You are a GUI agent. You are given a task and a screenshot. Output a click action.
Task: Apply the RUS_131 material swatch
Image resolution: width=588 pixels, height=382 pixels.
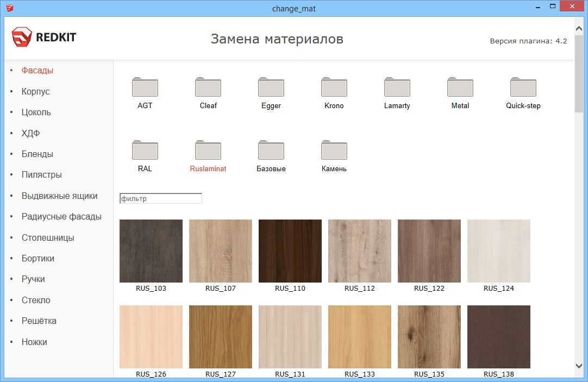click(x=290, y=337)
